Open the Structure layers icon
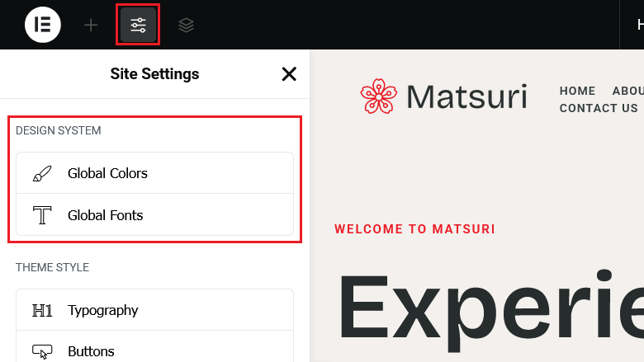The image size is (644, 362). click(x=187, y=25)
